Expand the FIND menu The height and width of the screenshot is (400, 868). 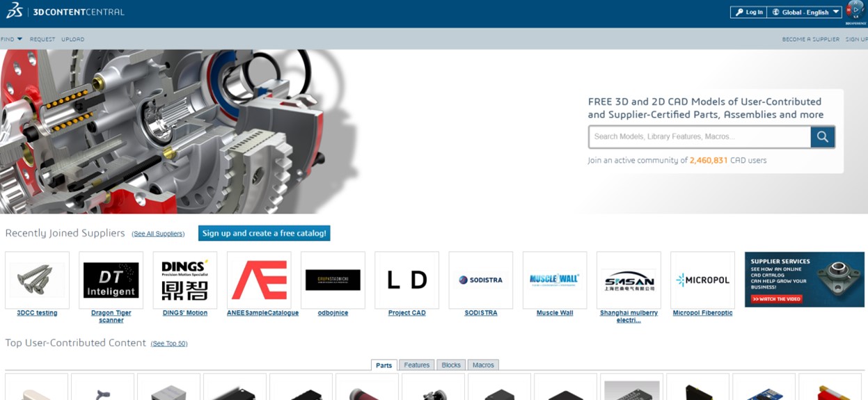pyautogui.click(x=11, y=39)
